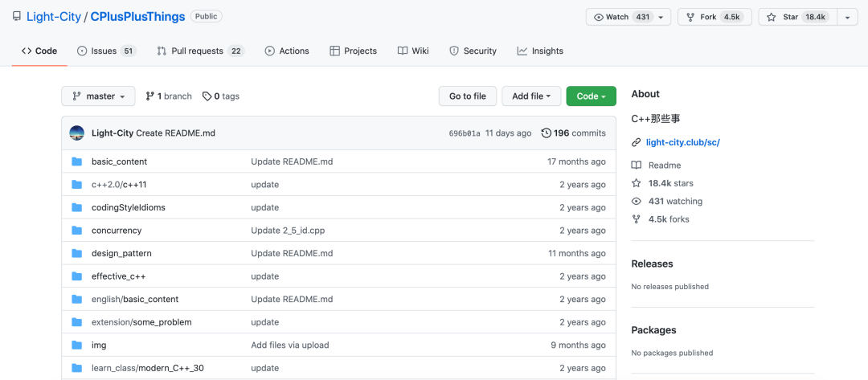Open the light-city.club/sc/ website link
This screenshot has height=380, width=868.
(682, 142)
